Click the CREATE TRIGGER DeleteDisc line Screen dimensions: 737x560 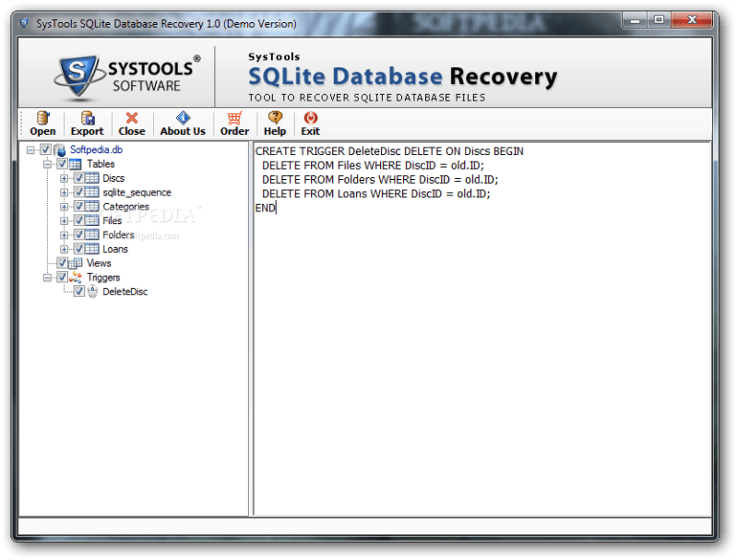pyautogui.click(x=389, y=151)
